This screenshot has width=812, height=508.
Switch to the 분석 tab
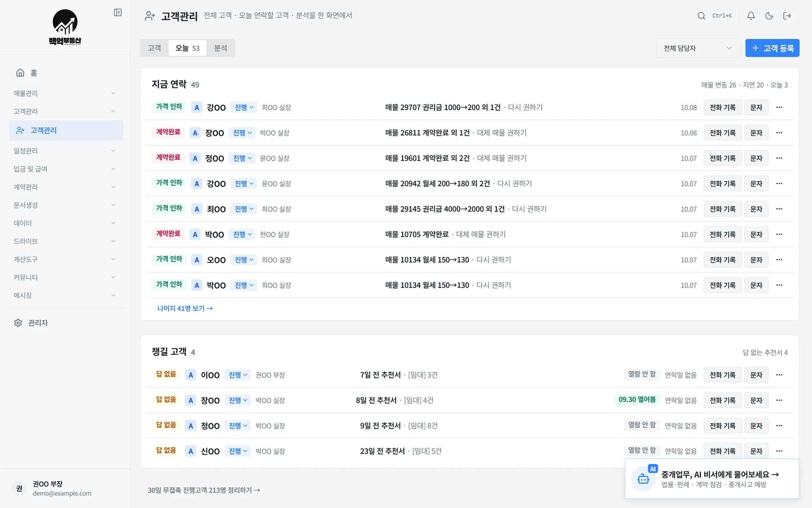221,48
